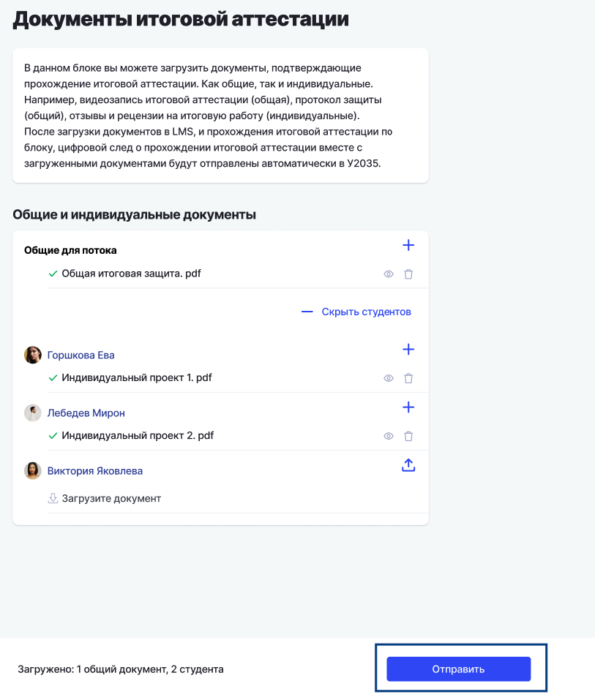
Task: Add a shared document for the stream
Action: tap(408, 245)
